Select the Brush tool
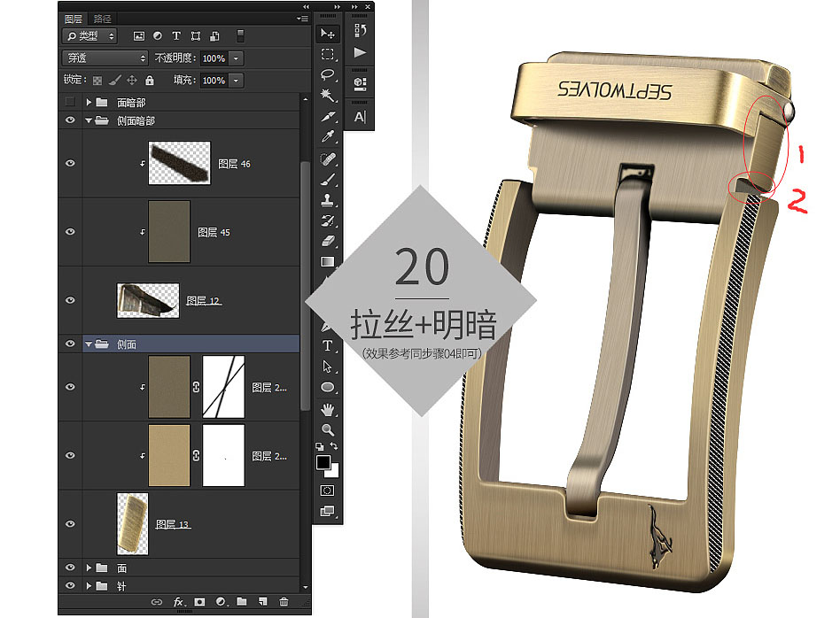This screenshot has width=840, height=618. pyautogui.click(x=327, y=180)
